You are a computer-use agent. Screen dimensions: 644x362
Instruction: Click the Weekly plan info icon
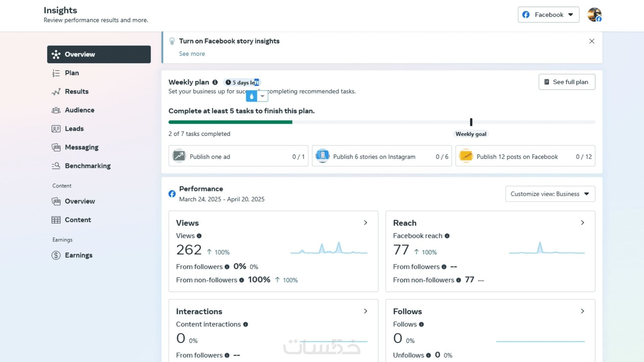pos(215,82)
